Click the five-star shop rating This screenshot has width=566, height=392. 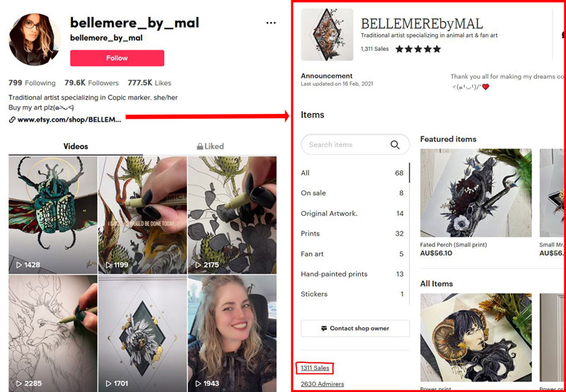418,49
